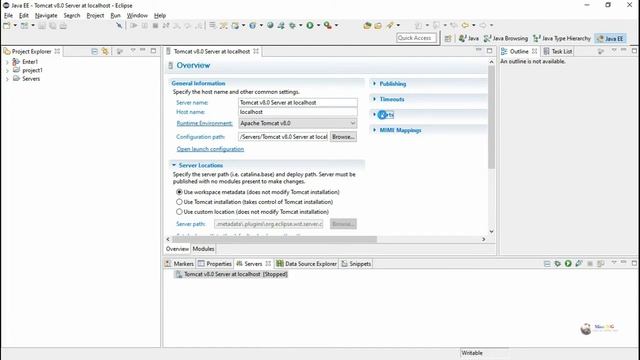Click the Search flashlight toolbar icon
This screenshot has width=640, height=360.
[x=389, y=25]
